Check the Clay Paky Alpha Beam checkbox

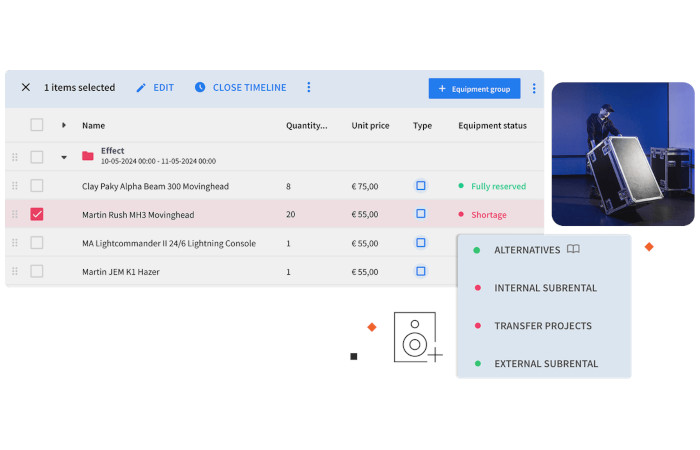point(37,186)
